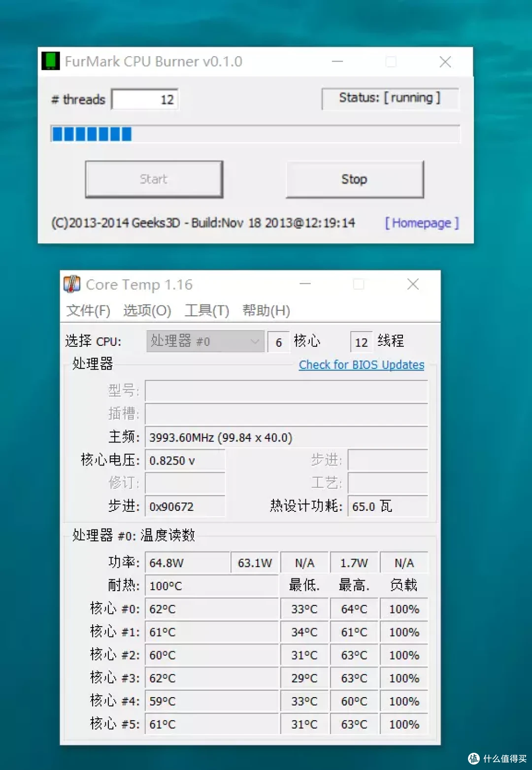The image size is (532, 770).
Task: Click the FurMark burn progress bar
Action: (x=255, y=134)
